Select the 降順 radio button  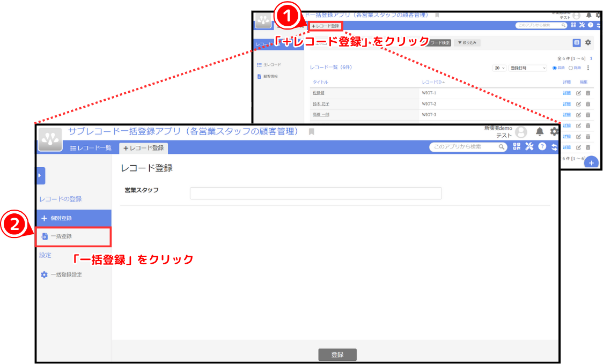tap(571, 68)
